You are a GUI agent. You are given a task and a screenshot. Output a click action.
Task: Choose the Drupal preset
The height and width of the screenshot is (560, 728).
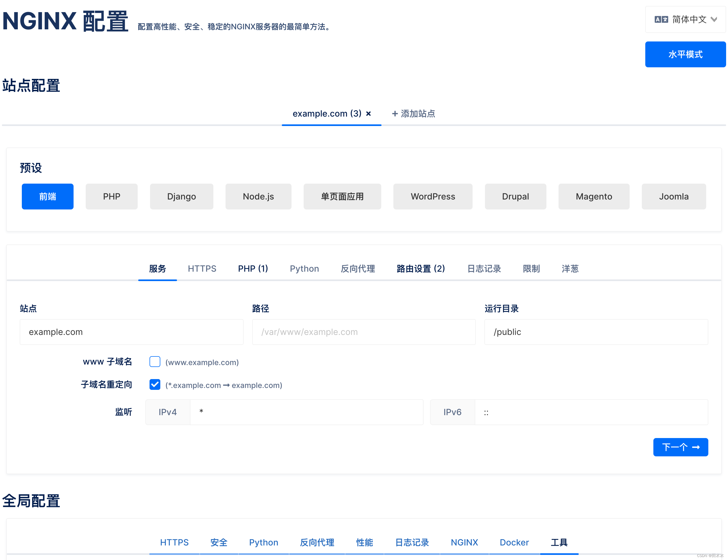tap(516, 197)
